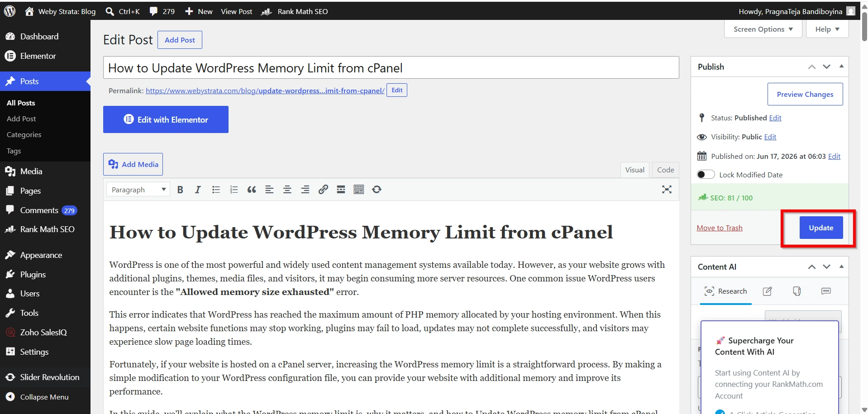
Task: Insert Read More tag
Action: pos(341,190)
